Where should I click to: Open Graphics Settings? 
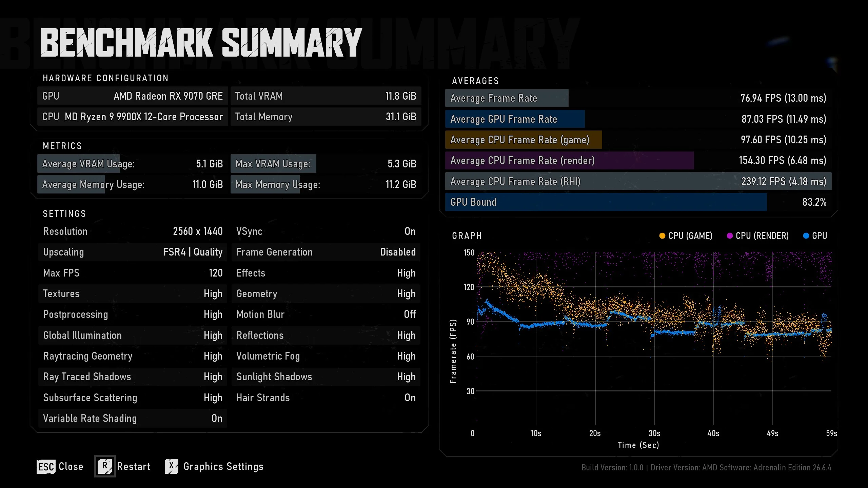[x=223, y=467]
